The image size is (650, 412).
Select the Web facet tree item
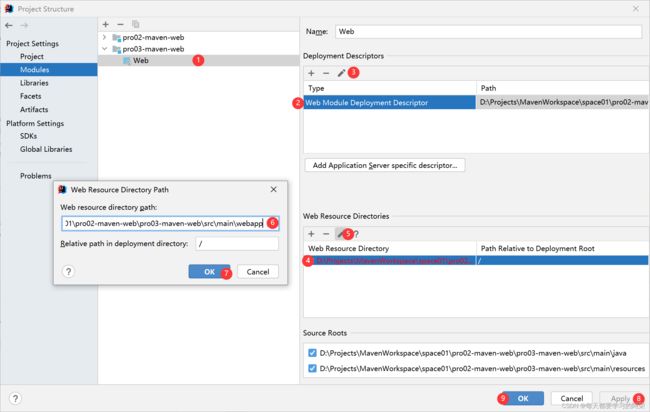[x=141, y=61]
